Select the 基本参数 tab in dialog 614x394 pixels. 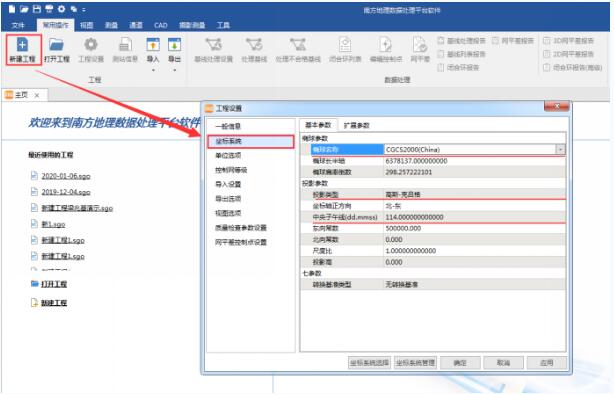pos(318,125)
